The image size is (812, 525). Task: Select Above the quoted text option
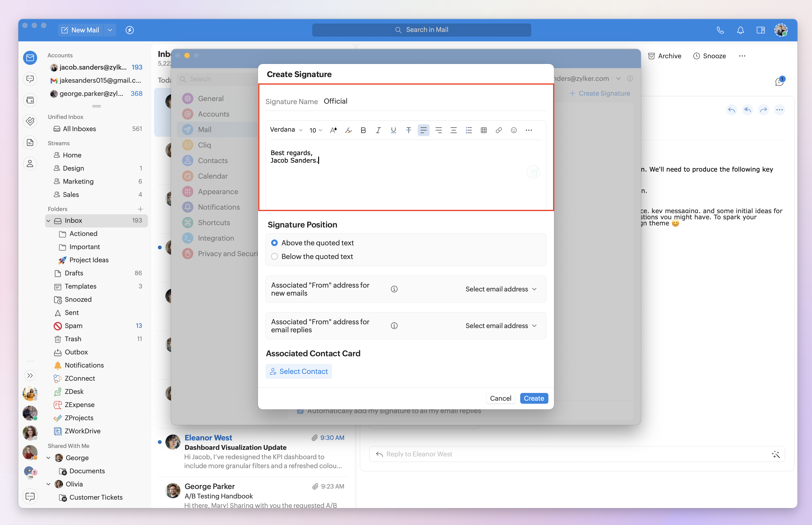[x=274, y=243]
